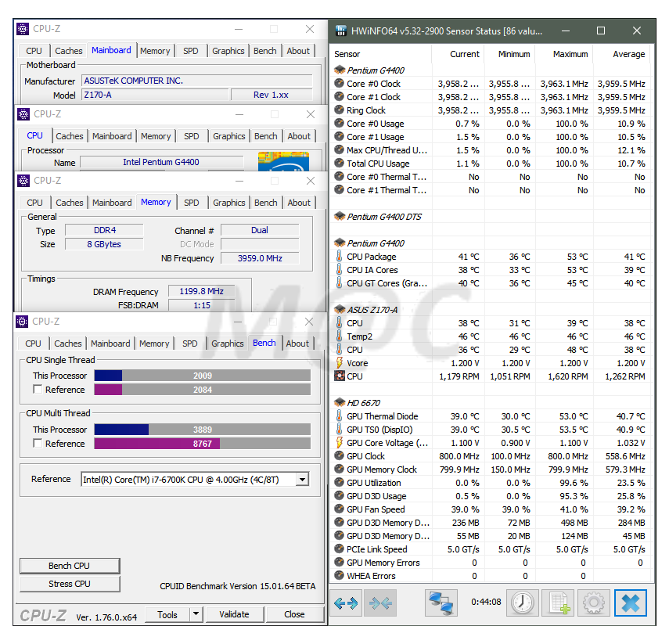The image size is (669, 644).
Task: Select the GPU Utilization row
Action: 491,482
